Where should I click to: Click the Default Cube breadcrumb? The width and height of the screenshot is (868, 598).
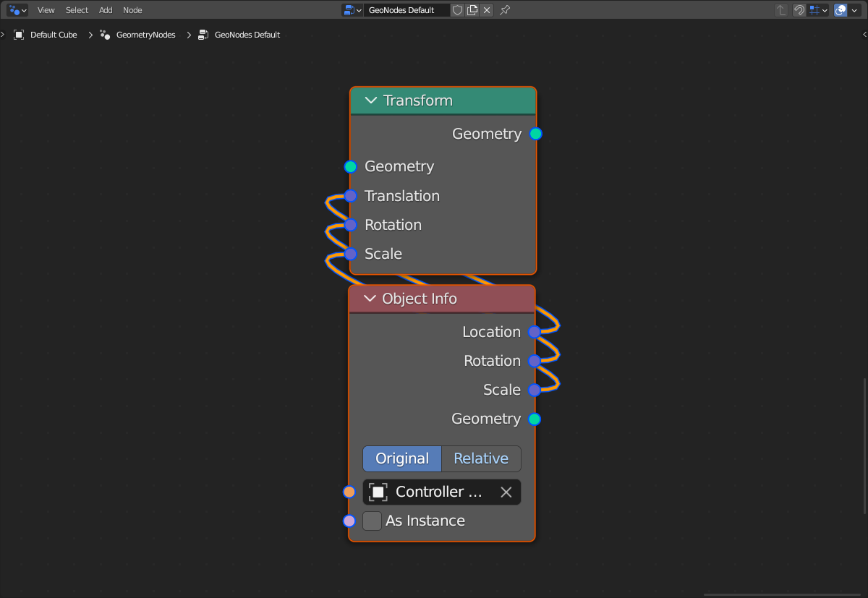[x=53, y=35]
